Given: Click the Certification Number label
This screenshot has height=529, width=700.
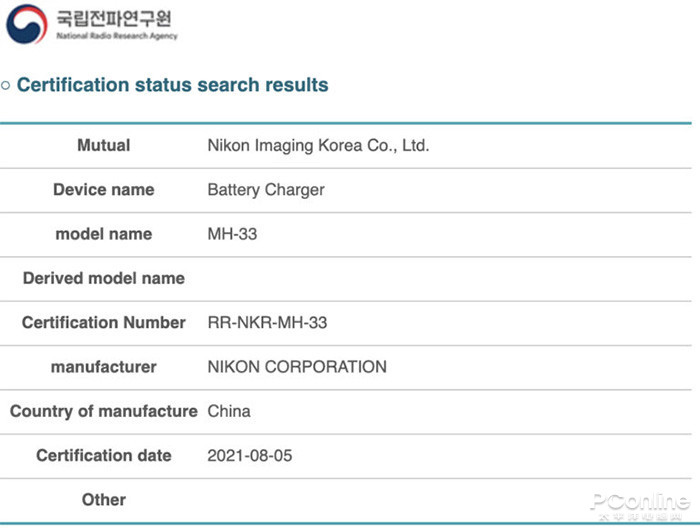Looking at the screenshot, I should (103, 323).
